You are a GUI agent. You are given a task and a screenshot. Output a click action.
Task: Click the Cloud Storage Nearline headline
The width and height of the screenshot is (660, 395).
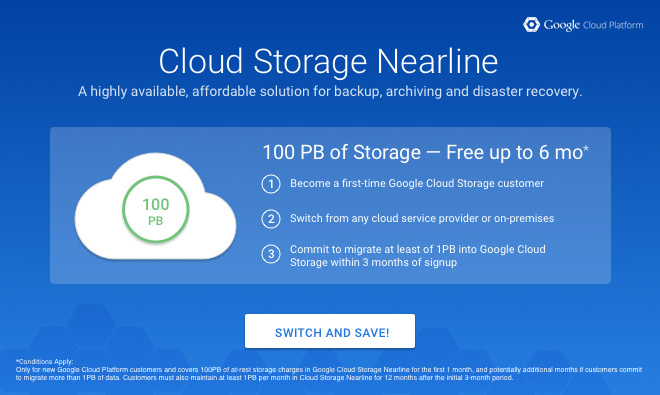click(x=328, y=61)
